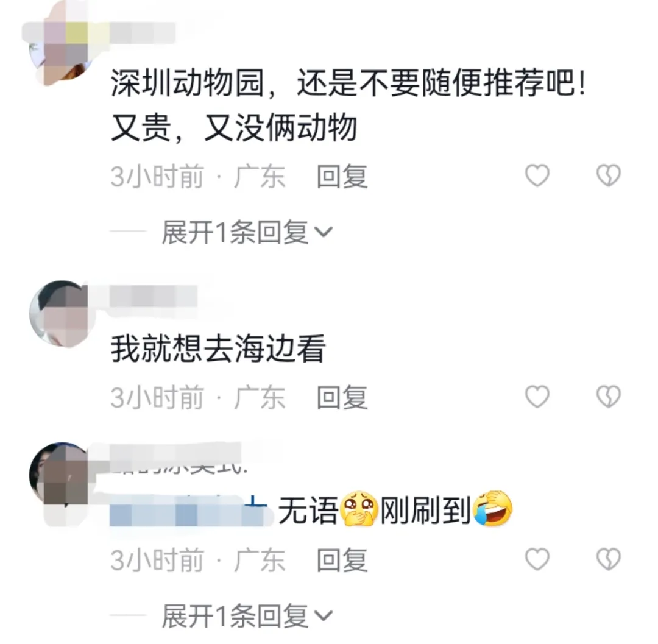
Task: Click the chevron beside the first 展开1条回复
Action: pyautogui.click(x=324, y=232)
